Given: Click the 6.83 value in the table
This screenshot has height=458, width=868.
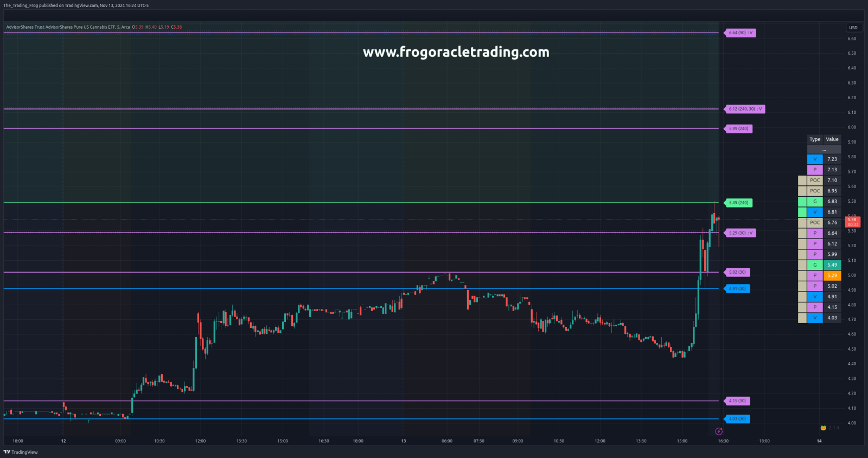Looking at the screenshot, I should pyautogui.click(x=832, y=202).
